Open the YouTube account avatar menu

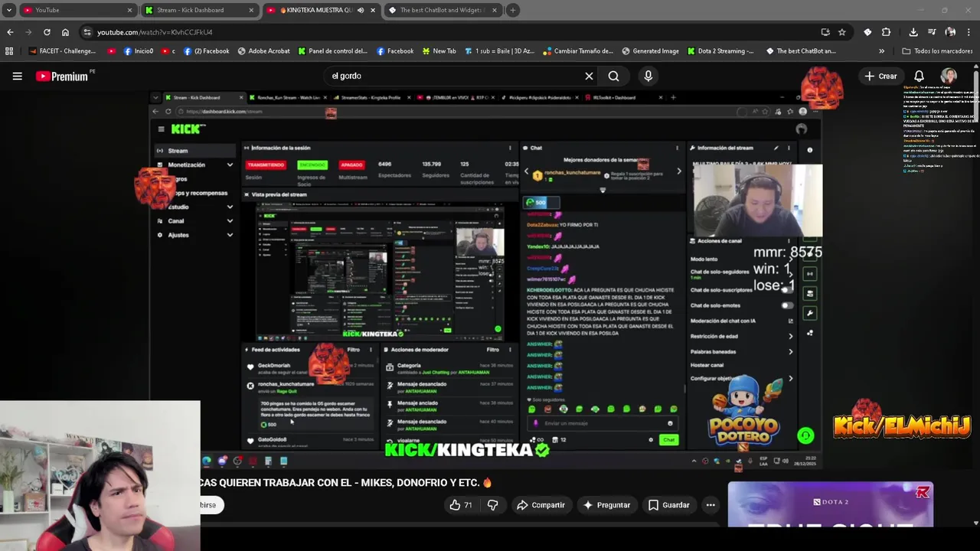click(949, 76)
